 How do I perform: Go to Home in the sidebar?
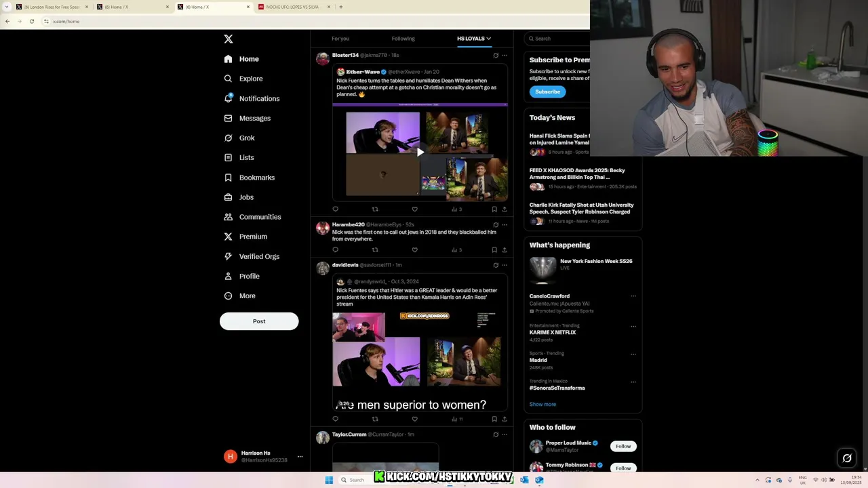(241, 59)
